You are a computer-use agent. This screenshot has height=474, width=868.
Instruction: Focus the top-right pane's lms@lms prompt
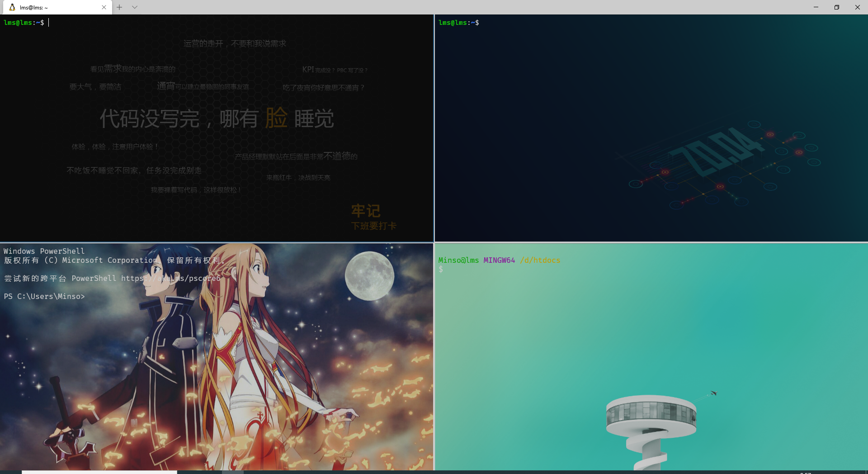click(x=459, y=23)
